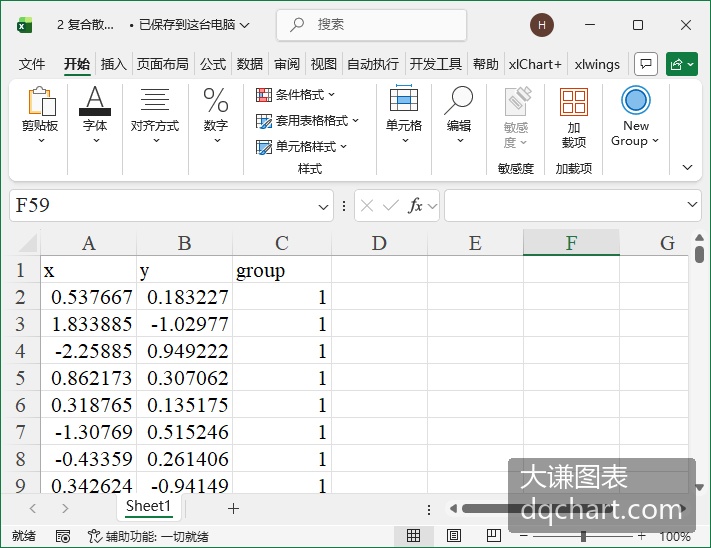The image size is (711, 548).
Task: Click next sheet navigation arrow
Action: (x=65, y=509)
